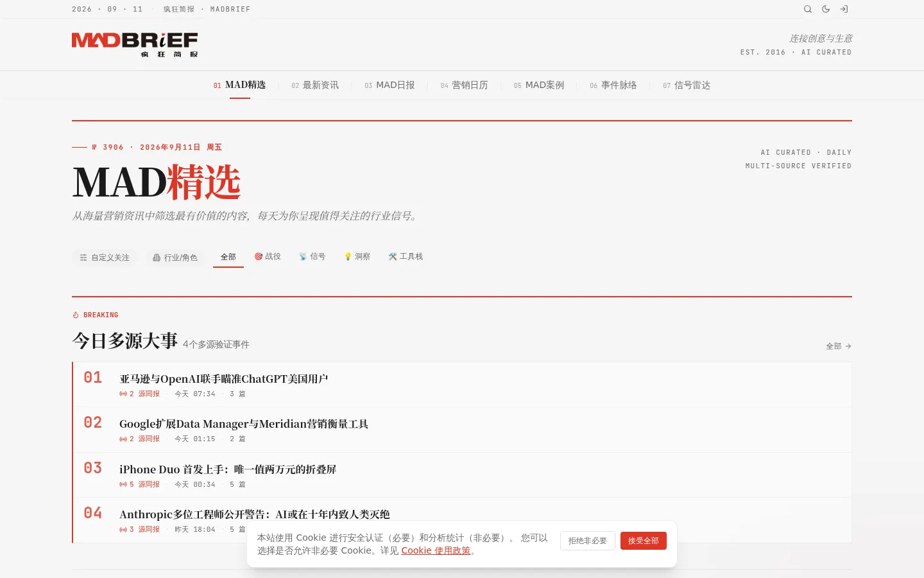The width and height of the screenshot is (924, 578).
Task: Filter by the 洞察 category
Action: pos(357,256)
